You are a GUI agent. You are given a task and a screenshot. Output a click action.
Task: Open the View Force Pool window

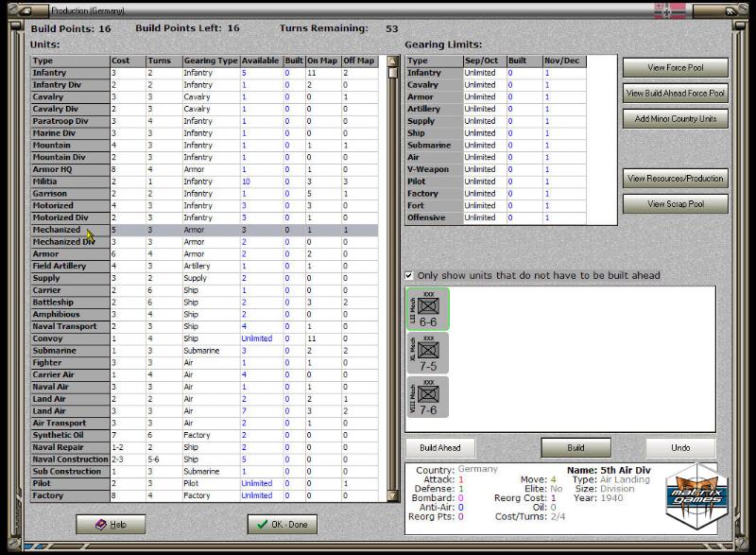point(675,68)
